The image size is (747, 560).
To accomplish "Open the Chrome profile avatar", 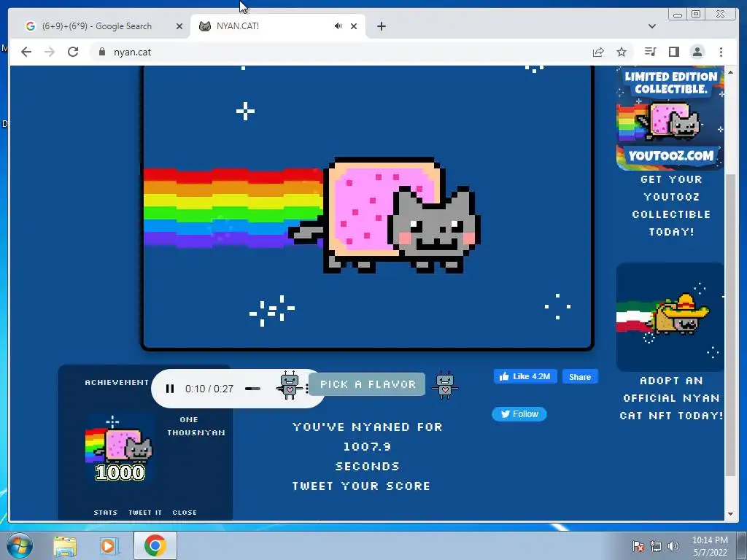I will [697, 52].
